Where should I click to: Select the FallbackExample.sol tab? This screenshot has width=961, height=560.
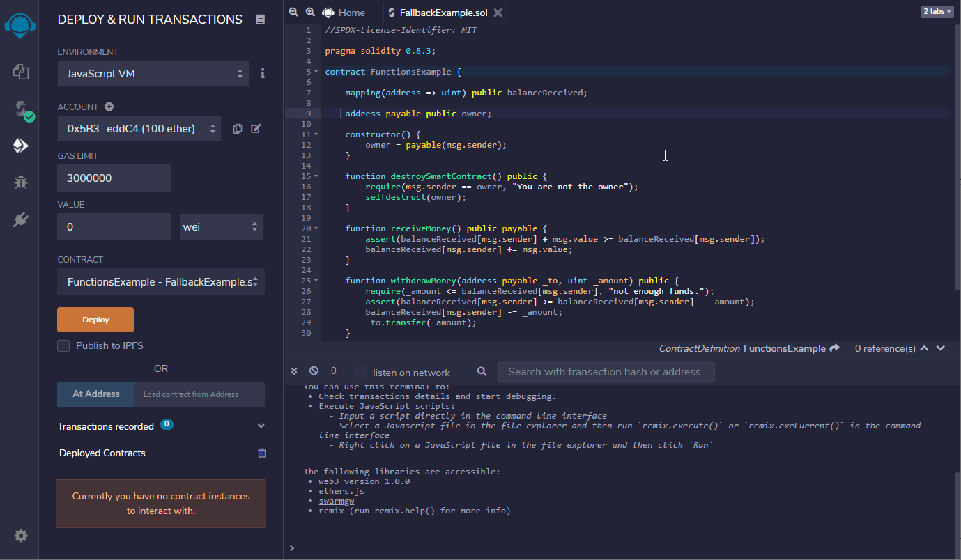click(x=444, y=12)
